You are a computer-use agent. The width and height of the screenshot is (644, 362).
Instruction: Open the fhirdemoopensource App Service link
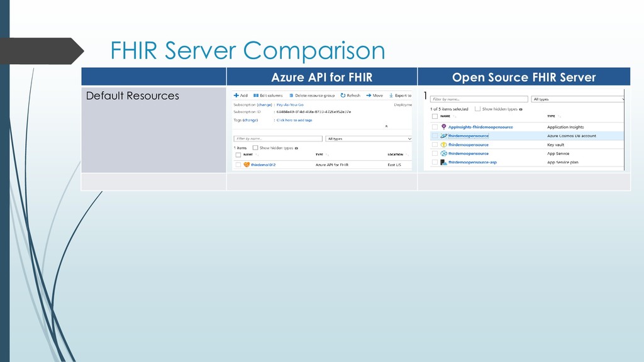pos(468,153)
